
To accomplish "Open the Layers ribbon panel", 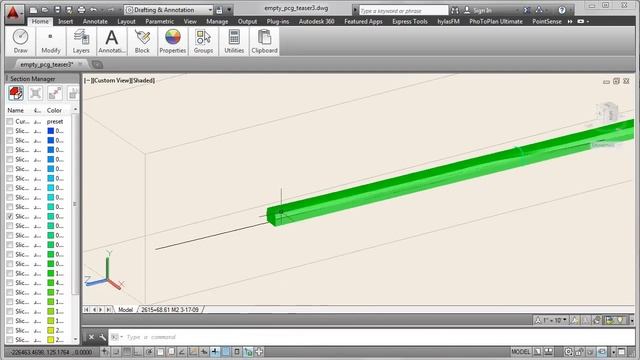I will coord(81,41).
